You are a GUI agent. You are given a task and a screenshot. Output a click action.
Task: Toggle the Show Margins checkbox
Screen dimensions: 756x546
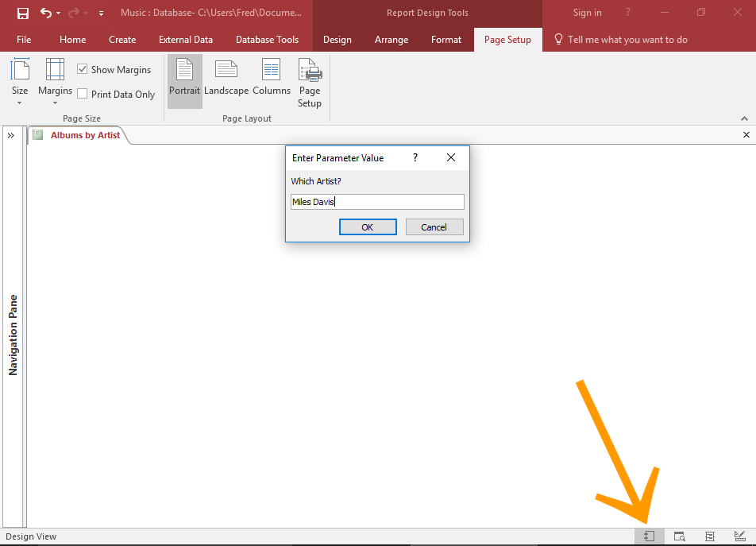[83, 69]
